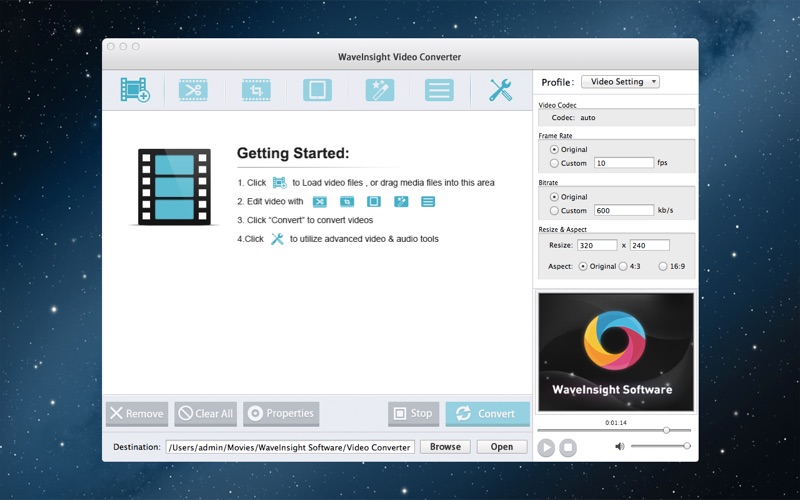Click the WaveInsight Video Converter window title
The width and height of the screenshot is (800, 500).
[x=399, y=57]
